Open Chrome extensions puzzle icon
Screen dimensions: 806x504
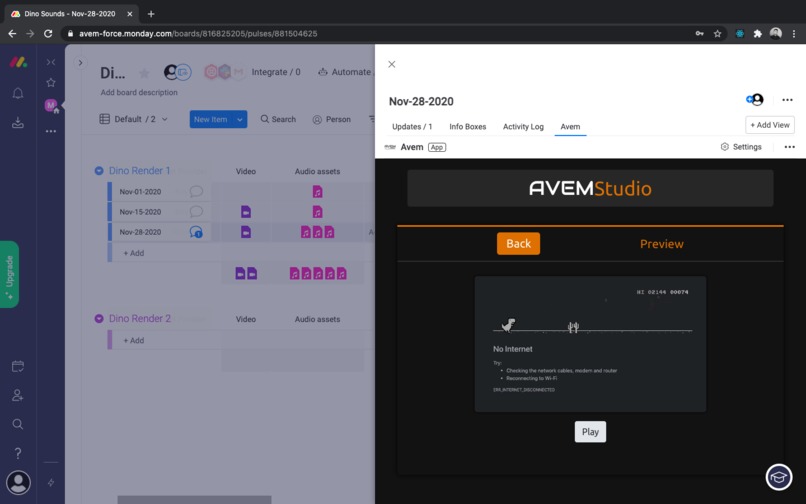point(757,33)
